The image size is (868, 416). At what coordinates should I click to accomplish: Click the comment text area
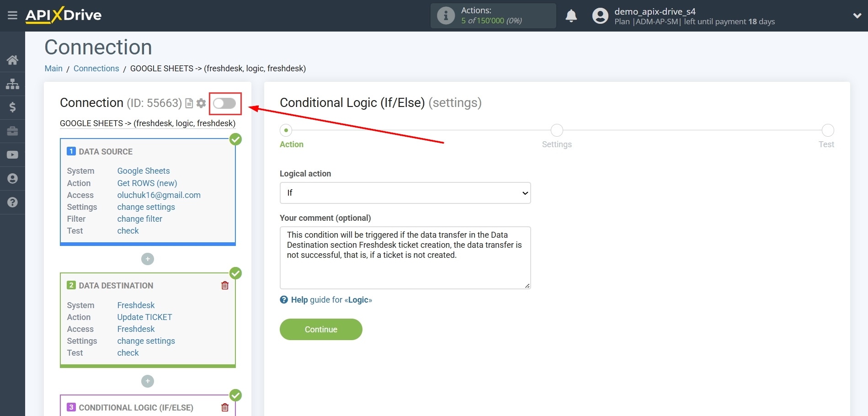405,258
